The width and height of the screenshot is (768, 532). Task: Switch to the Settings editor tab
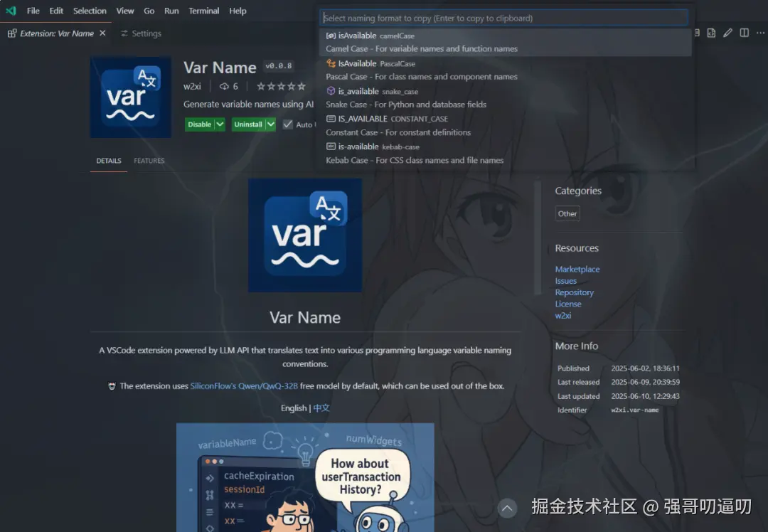[x=141, y=33]
